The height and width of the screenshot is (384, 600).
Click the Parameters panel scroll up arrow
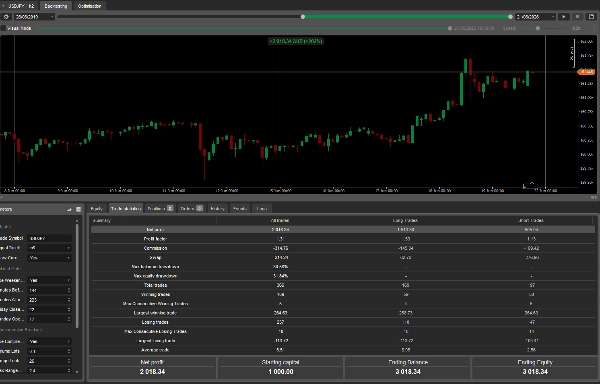pos(77,221)
